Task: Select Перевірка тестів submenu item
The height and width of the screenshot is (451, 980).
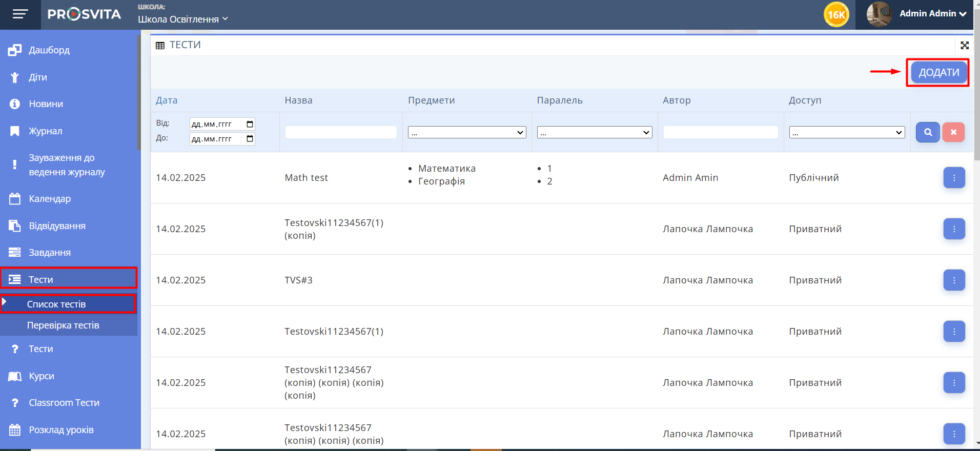Action: pos(63,325)
